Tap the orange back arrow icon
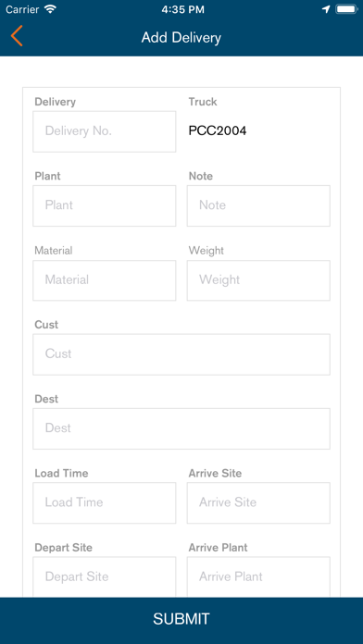The image size is (363, 644). pyautogui.click(x=17, y=36)
